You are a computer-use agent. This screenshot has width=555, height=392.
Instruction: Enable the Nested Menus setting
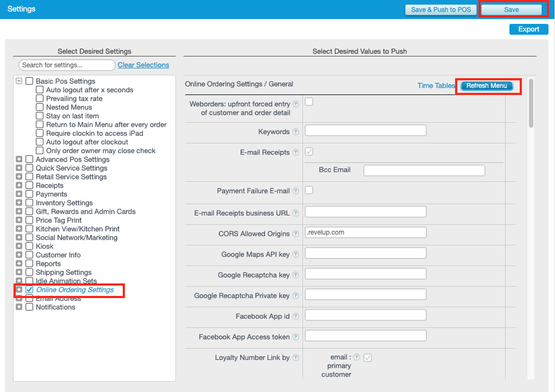pos(40,107)
